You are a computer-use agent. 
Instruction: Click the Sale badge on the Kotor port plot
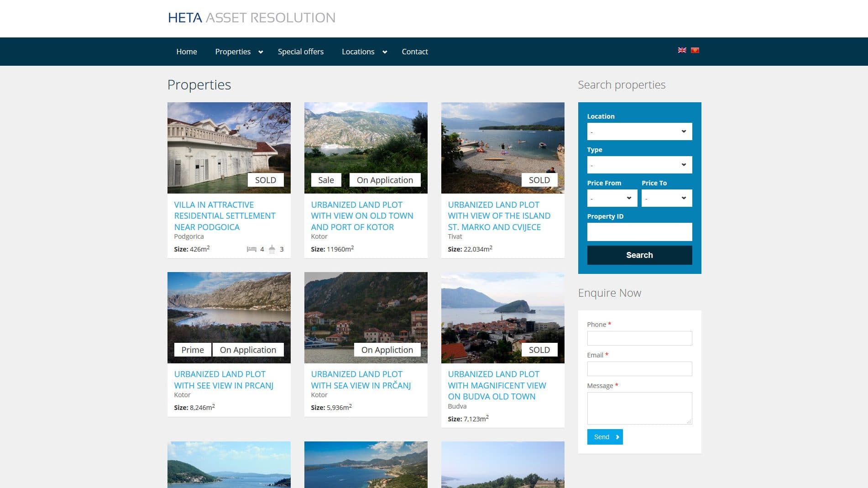click(326, 180)
